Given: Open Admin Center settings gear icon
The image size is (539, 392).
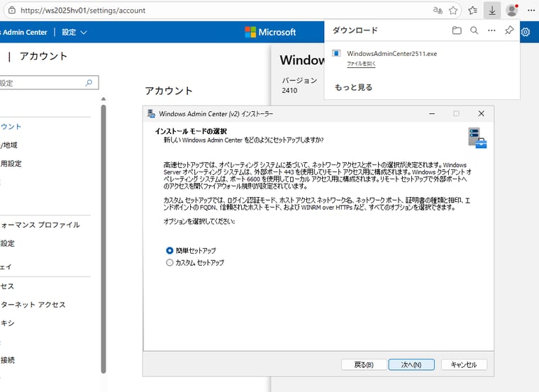Looking at the screenshot, I should [x=526, y=32].
